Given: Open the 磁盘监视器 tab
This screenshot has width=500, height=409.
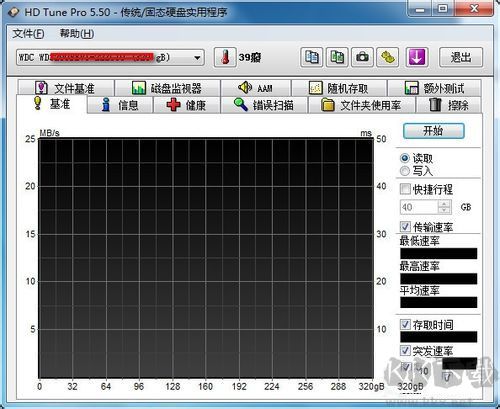Looking at the screenshot, I should click(167, 88).
